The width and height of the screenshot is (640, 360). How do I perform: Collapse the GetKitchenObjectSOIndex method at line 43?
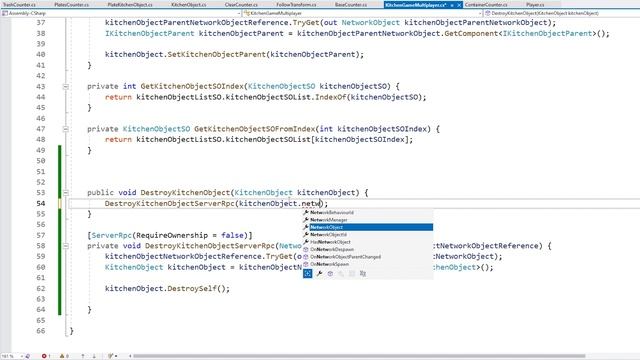65,87
